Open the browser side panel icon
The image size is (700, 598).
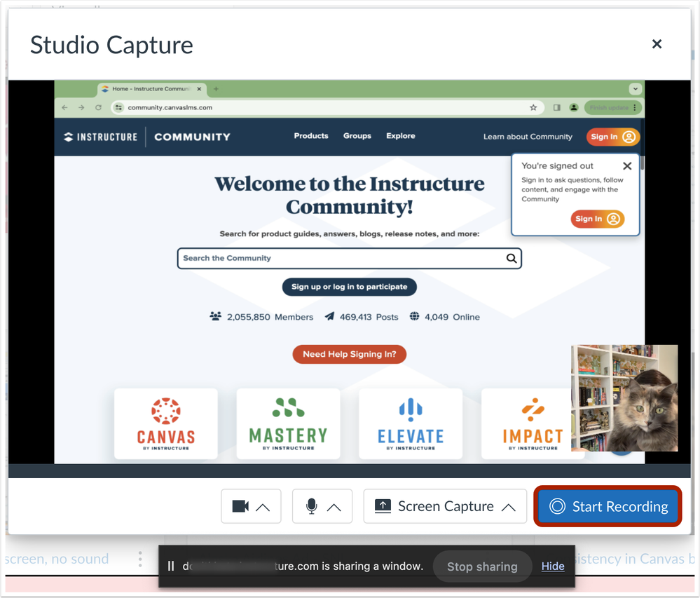[x=556, y=107]
